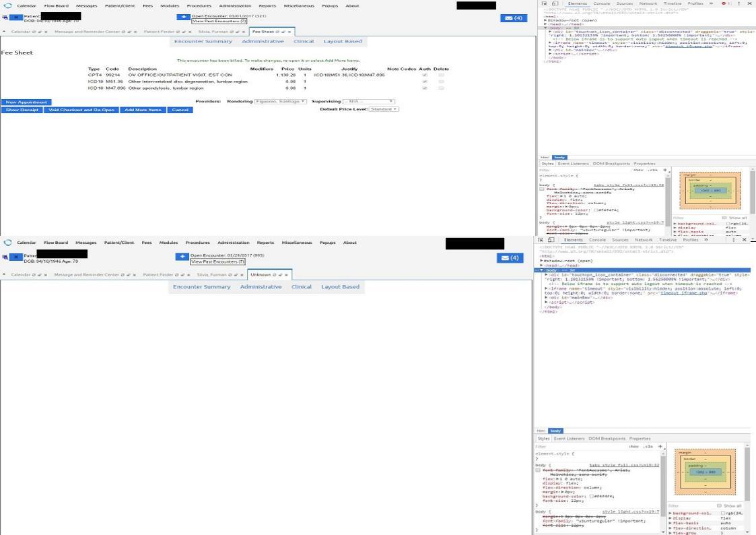756x535 pixels.
Task: Click the OpenEMR logo in the lower screenshot
Action: pos(7,242)
